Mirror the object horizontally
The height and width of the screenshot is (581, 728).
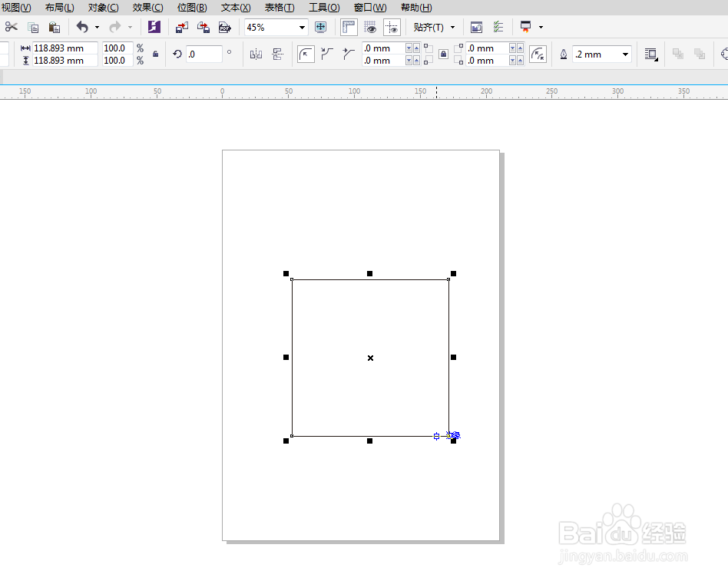pyautogui.click(x=256, y=54)
